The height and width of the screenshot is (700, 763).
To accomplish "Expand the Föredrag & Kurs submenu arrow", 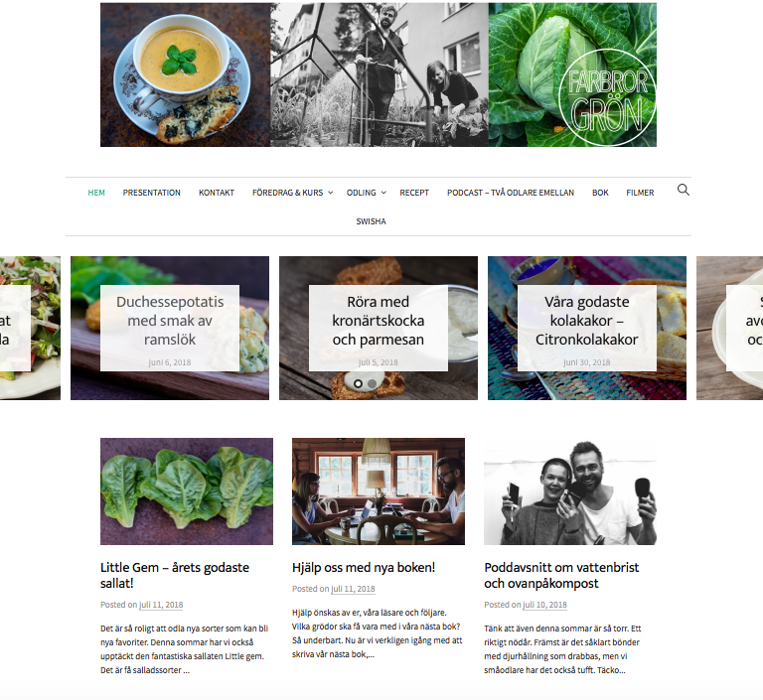I will pyautogui.click(x=331, y=193).
